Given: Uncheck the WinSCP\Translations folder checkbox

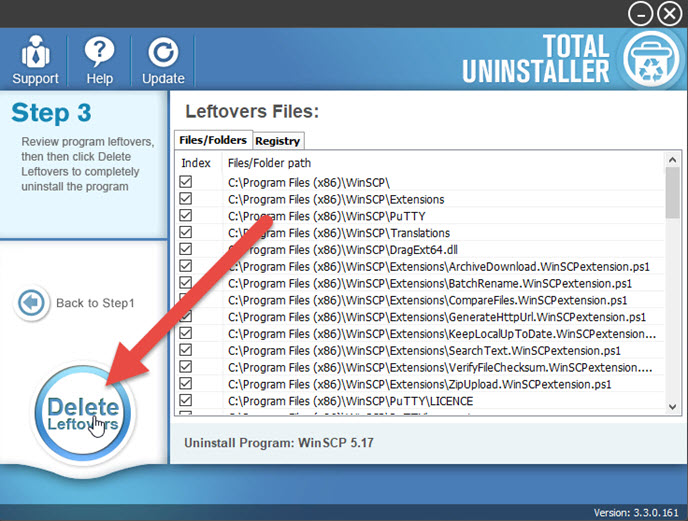Looking at the screenshot, I should 186,232.
